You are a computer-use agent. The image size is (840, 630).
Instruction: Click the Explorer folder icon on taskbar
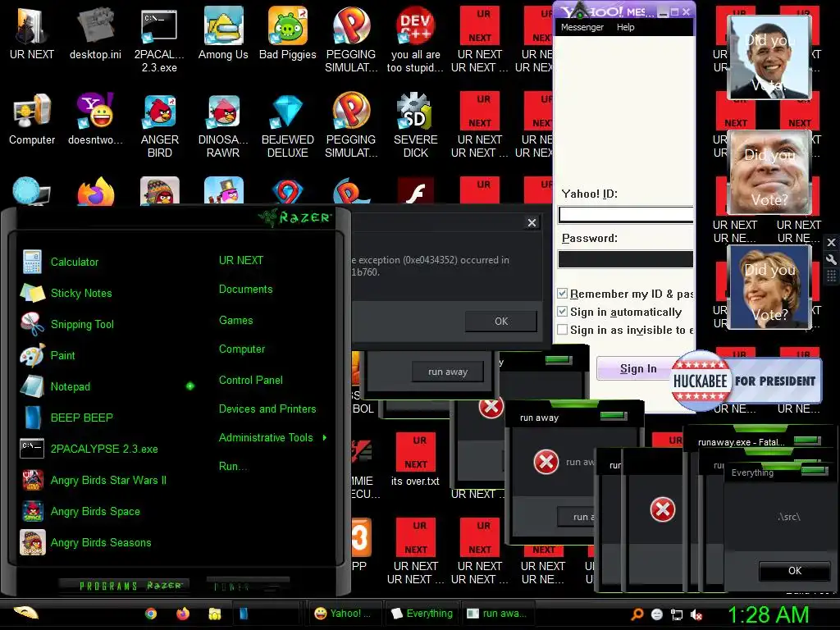coord(215,614)
